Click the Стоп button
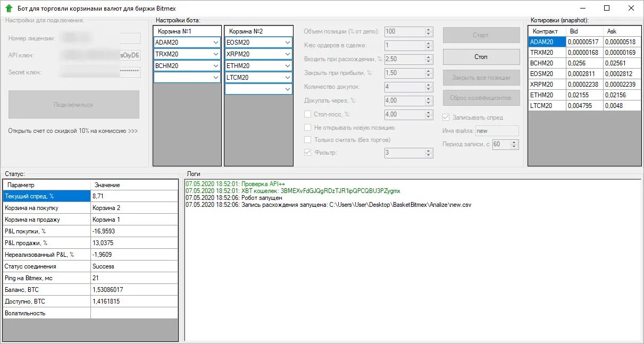This screenshot has height=344, width=644. pos(481,57)
